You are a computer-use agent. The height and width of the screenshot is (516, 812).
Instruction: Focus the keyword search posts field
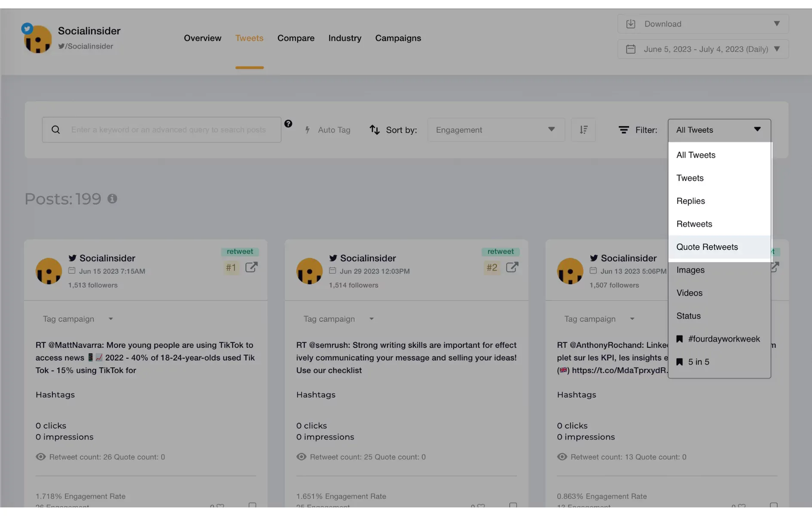[x=162, y=130]
